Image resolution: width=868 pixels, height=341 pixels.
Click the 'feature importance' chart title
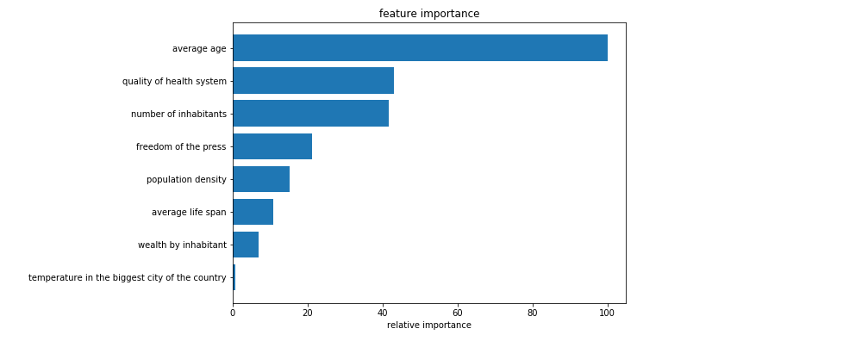429,14
